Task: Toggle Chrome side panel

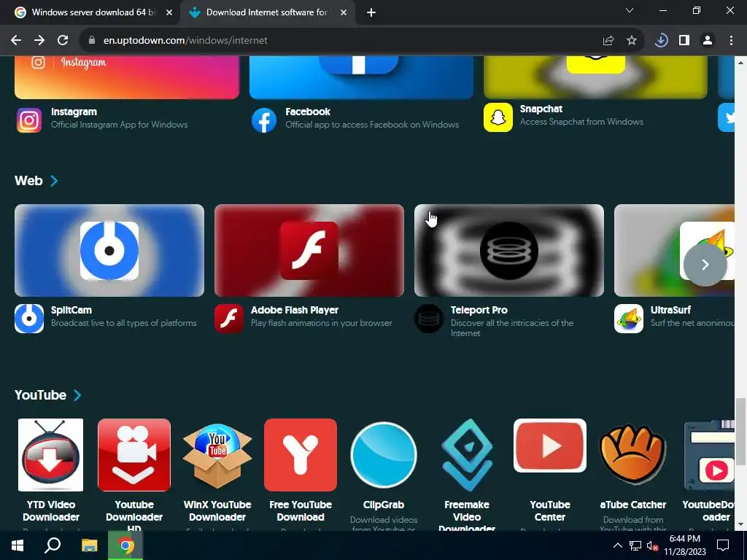Action: click(x=684, y=41)
